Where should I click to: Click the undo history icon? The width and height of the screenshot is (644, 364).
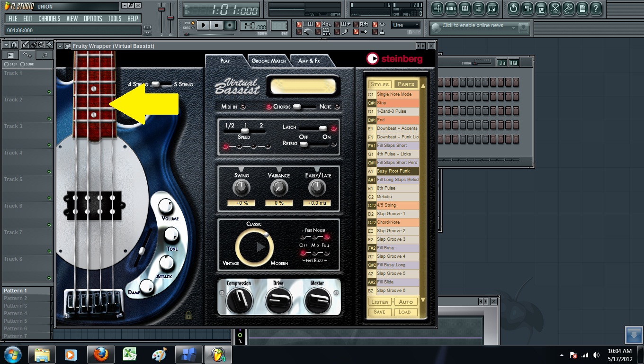(x=513, y=9)
